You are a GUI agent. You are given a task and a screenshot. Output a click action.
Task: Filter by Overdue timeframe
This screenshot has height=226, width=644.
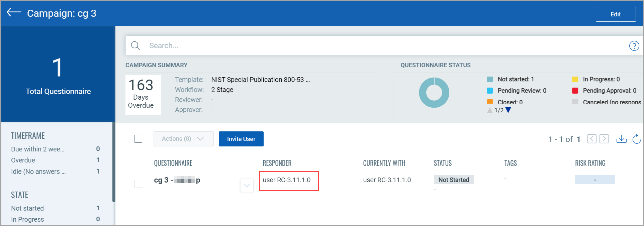pos(23,160)
